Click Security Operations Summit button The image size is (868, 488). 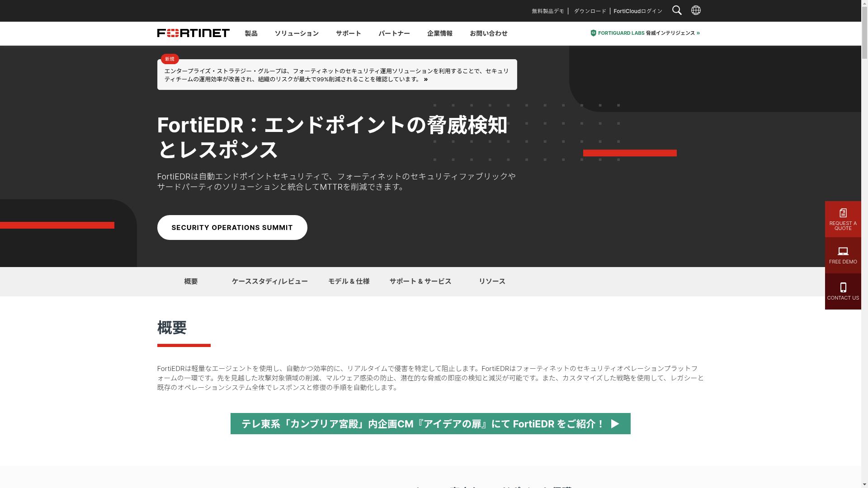(232, 228)
